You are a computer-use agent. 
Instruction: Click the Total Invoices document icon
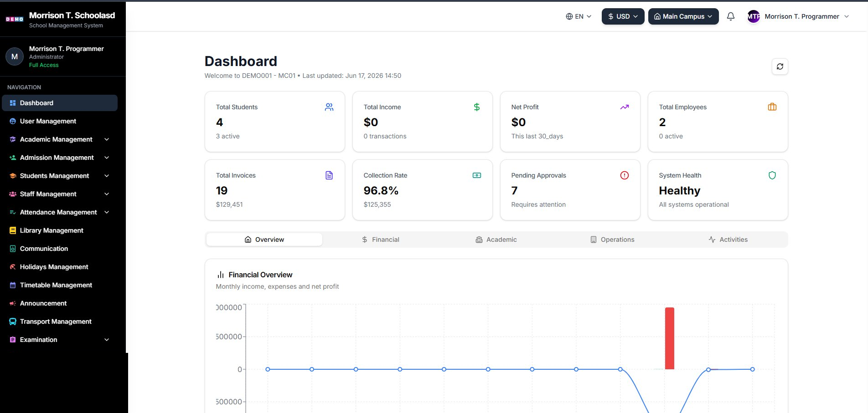pyautogui.click(x=329, y=175)
